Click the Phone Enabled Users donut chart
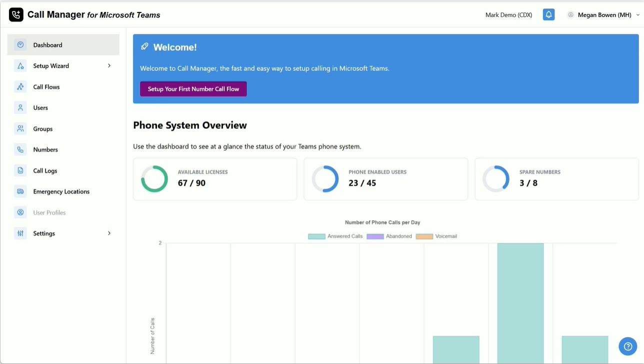The height and width of the screenshot is (364, 644). (325, 179)
